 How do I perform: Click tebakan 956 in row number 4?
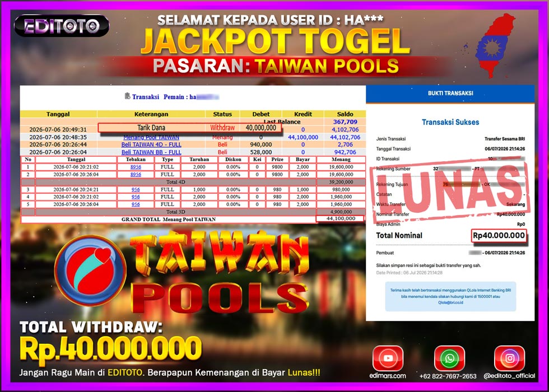[136, 197]
